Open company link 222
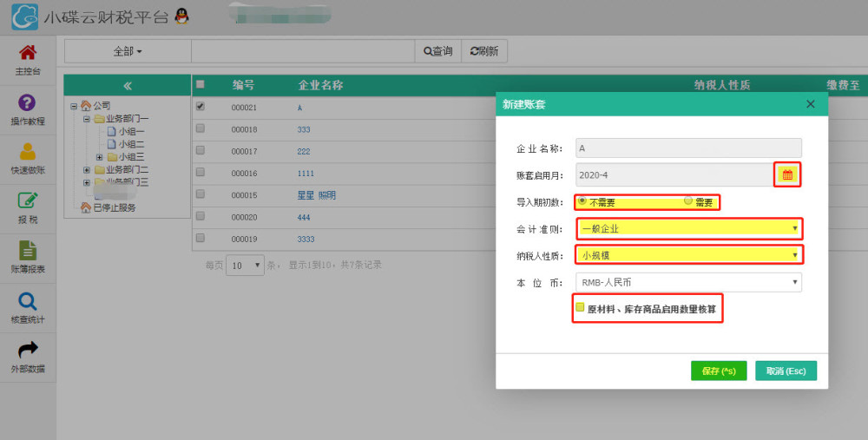The height and width of the screenshot is (440, 868). 303,152
